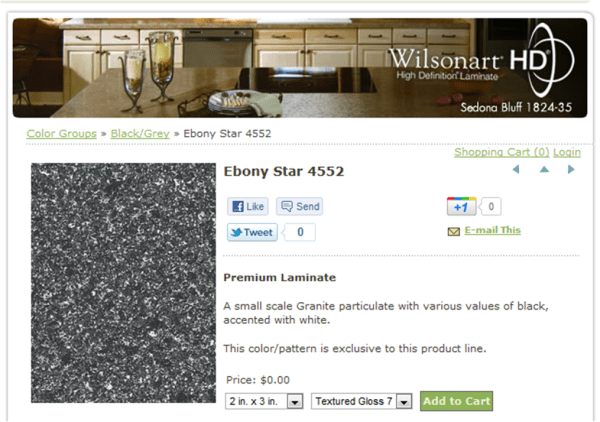Go to next product with right arrow

tap(571, 169)
